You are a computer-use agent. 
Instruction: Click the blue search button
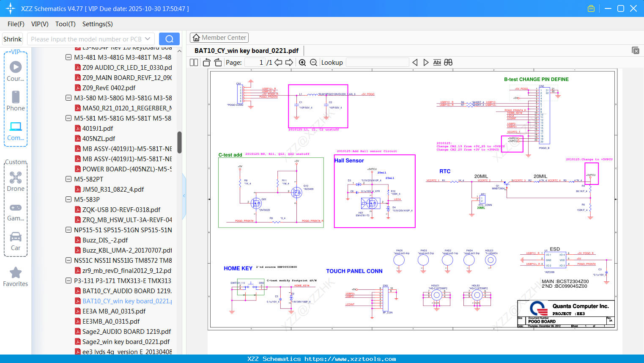coord(169,39)
